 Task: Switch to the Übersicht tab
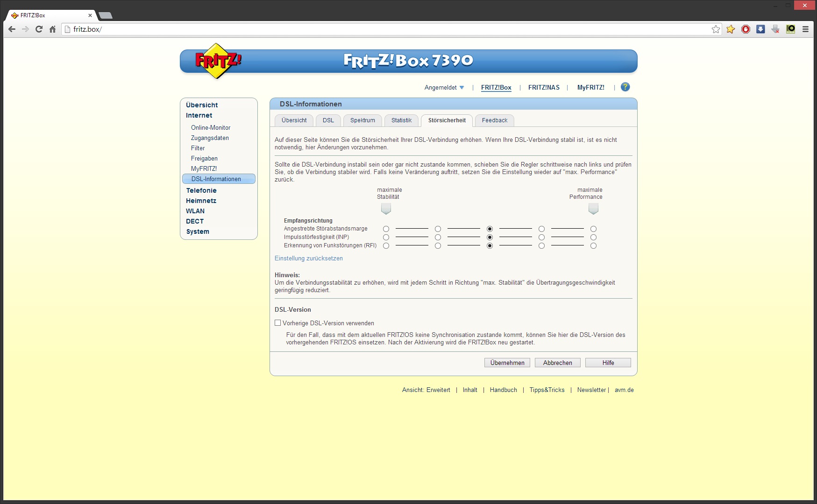[x=294, y=120]
